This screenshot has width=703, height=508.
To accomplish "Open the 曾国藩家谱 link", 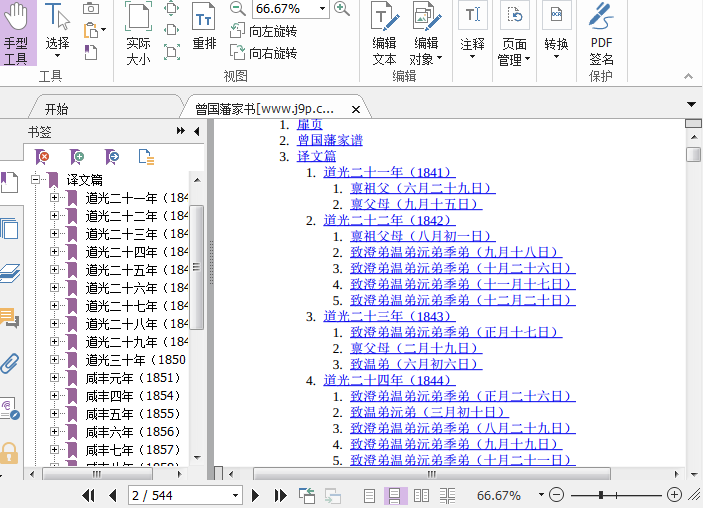I will tap(330, 140).
